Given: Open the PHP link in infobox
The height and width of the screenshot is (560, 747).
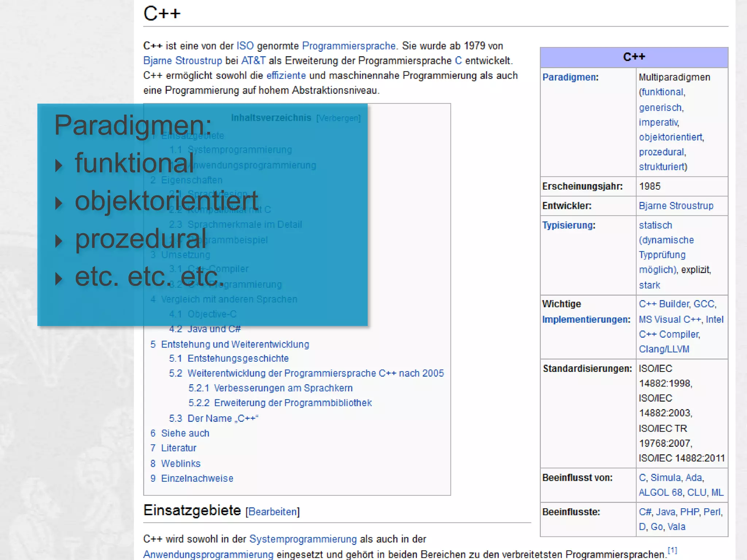Looking at the screenshot, I should (690, 512).
